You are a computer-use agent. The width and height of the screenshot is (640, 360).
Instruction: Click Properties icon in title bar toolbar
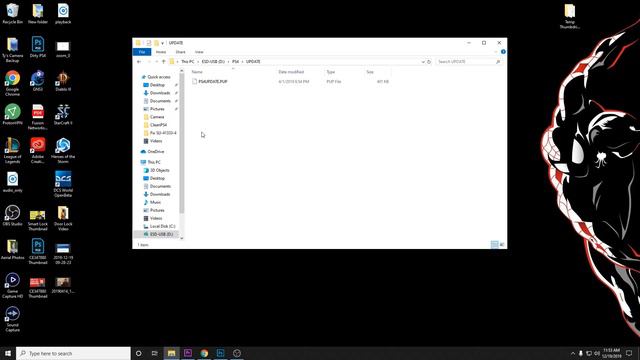[149, 43]
